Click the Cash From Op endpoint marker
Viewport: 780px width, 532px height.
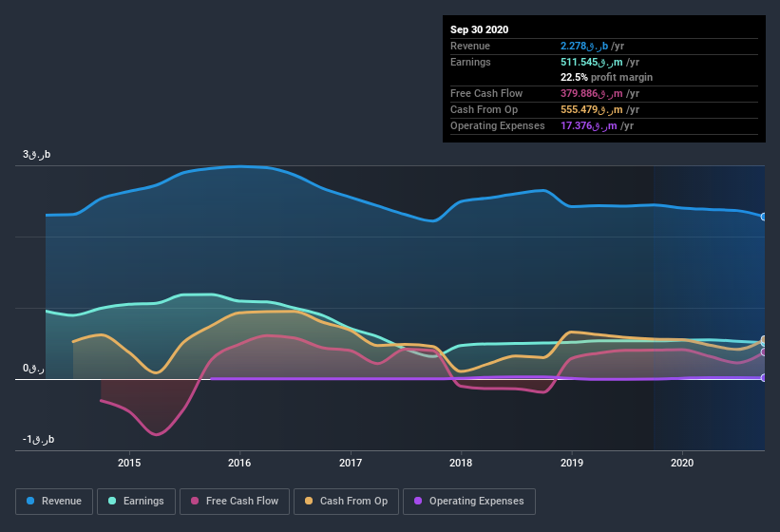click(x=764, y=339)
